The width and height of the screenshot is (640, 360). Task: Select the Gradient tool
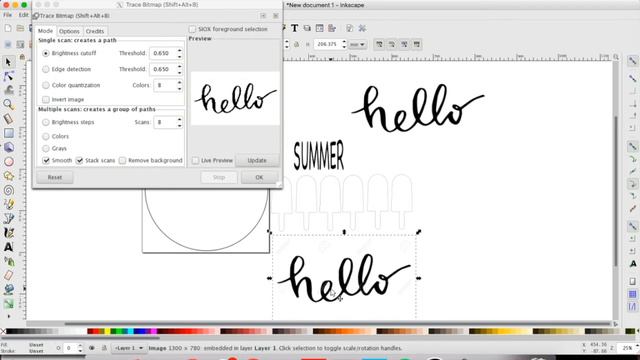pyautogui.click(x=8, y=304)
